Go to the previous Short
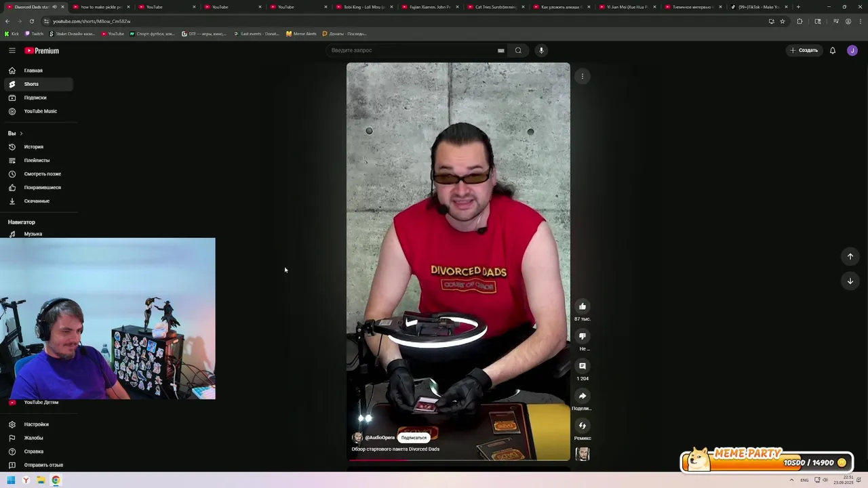 (850, 256)
